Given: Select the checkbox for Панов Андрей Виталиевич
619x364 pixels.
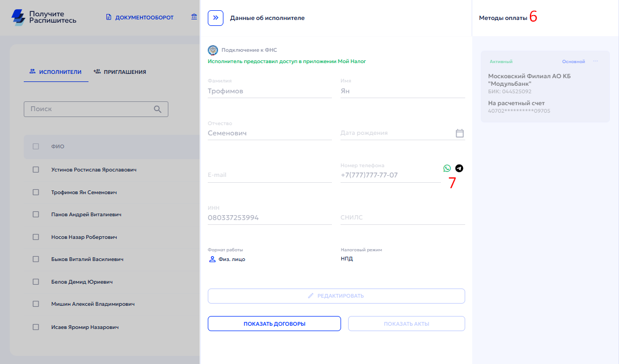Looking at the screenshot, I should click(36, 215).
